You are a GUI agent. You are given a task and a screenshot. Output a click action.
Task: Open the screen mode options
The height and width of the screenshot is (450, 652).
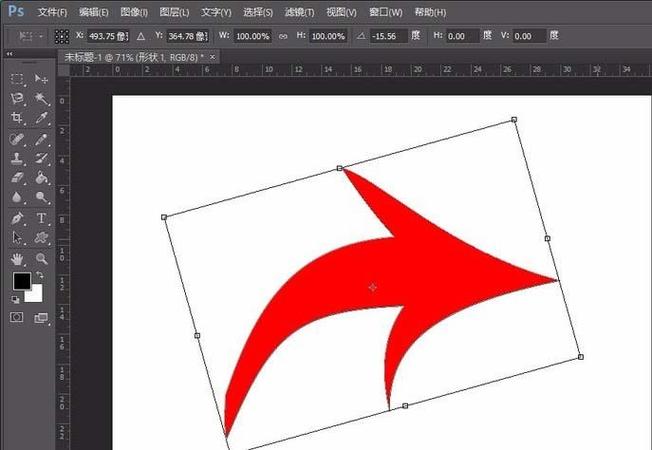41,318
